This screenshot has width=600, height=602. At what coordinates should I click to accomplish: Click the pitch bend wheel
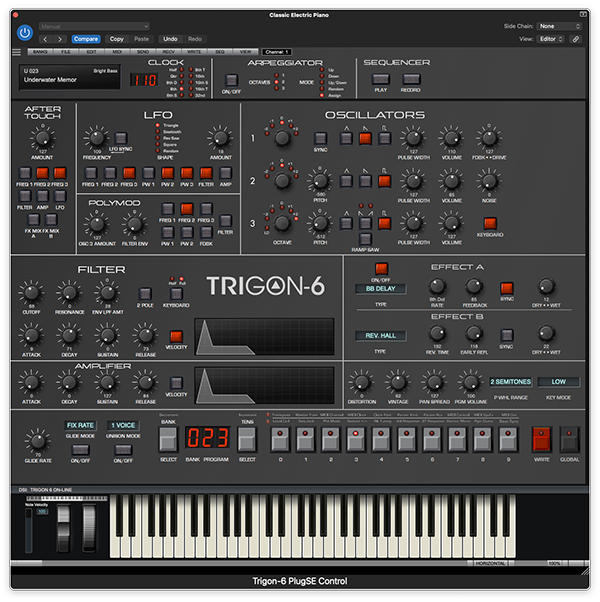click(x=64, y=528)
